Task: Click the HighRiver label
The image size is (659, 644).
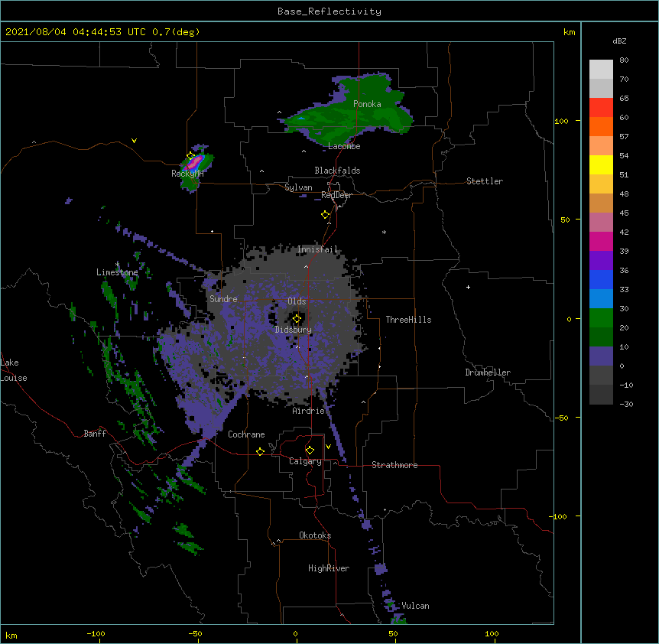Action: [x=329, y=568]
